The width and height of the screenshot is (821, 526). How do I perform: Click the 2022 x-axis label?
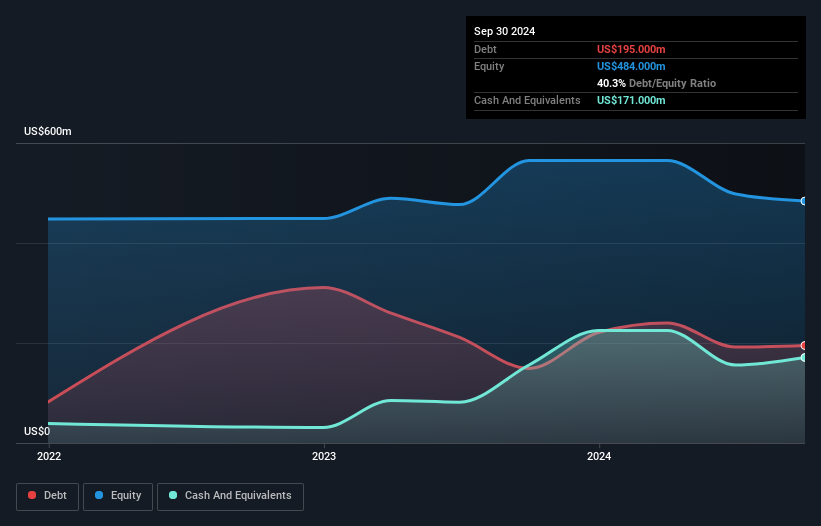49,456
